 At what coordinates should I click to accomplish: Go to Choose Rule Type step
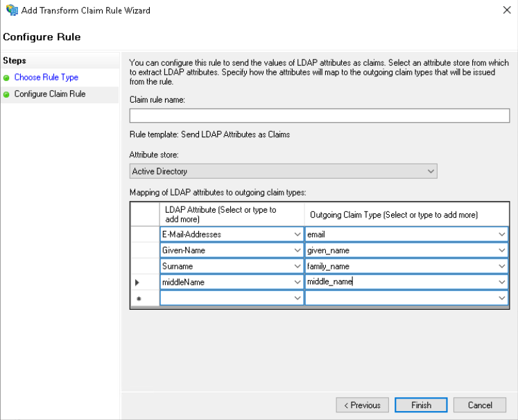(46, 78)
